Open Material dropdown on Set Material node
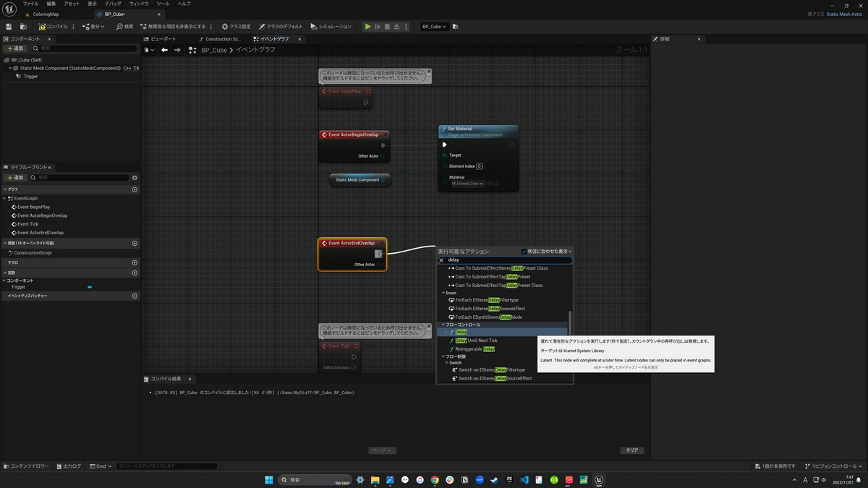Viewport: 868px width, 488px height. point(468,184)
